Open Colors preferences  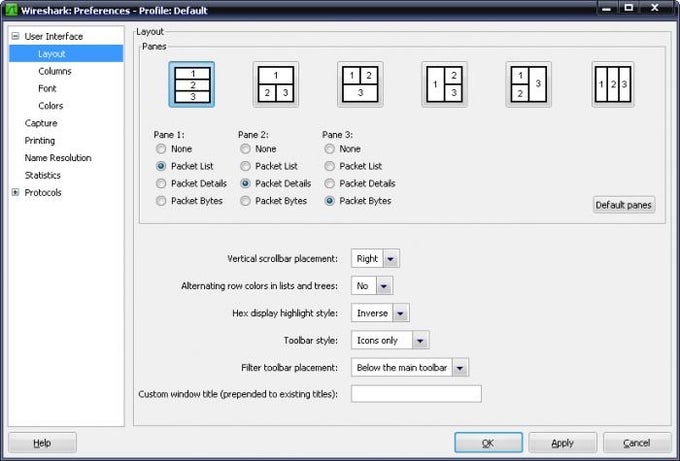click(51, 106)
